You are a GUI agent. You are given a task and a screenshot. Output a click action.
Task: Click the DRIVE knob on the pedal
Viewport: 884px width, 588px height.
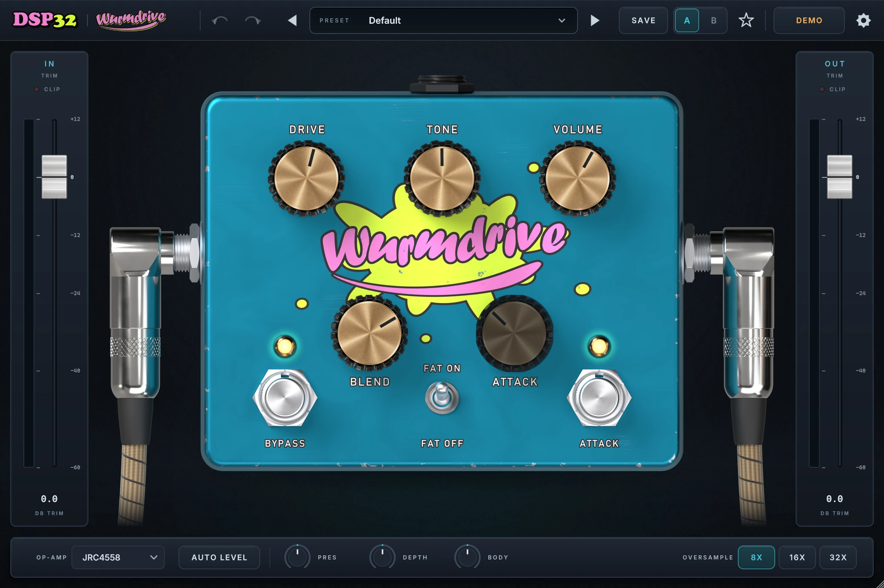(x=306, y=178)
